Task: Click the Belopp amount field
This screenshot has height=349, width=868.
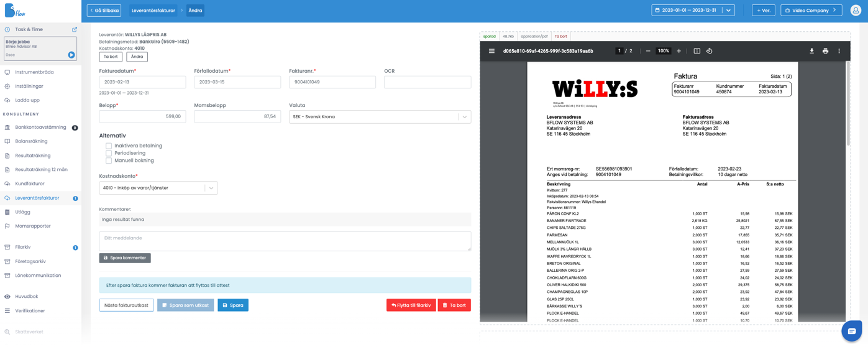Action: 142,116
